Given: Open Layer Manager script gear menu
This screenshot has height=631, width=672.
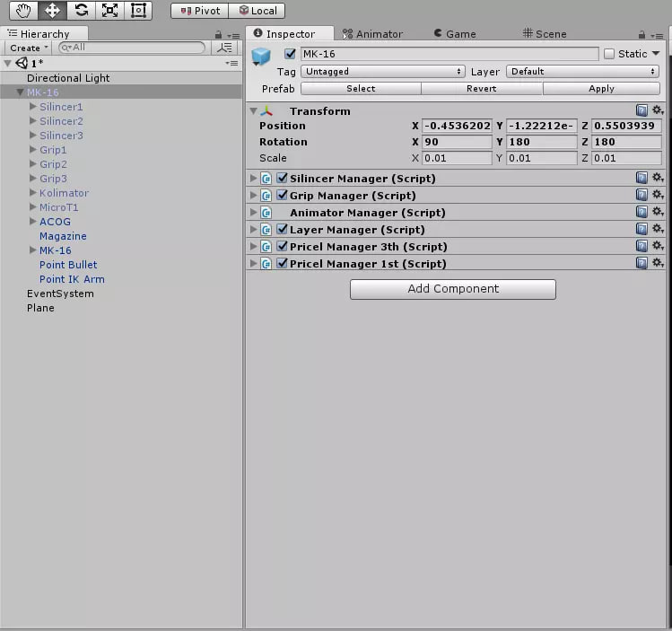Looking at the screenshot, I should (658, 229).
